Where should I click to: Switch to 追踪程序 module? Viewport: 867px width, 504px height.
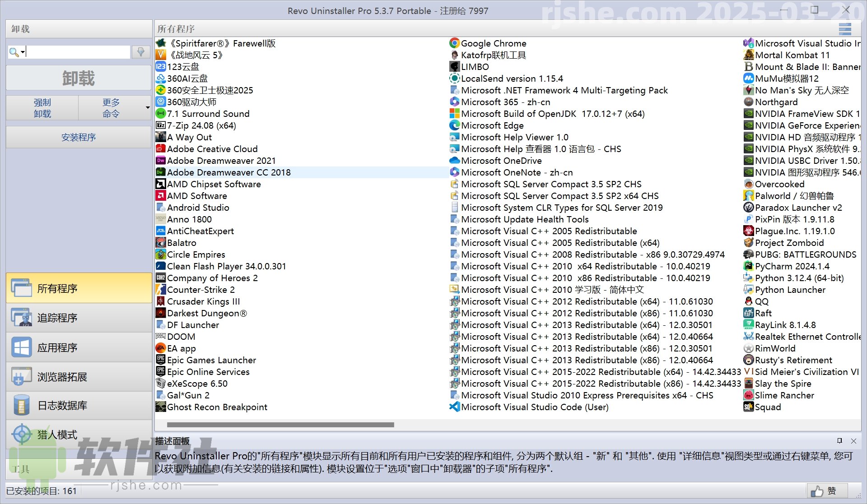click(x=79, y=318)
